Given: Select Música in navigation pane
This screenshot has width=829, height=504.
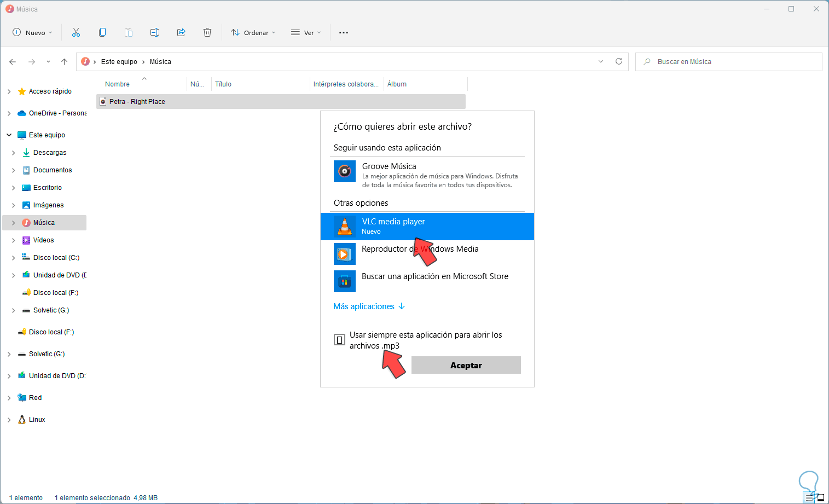Looking at the screenshot, I should coord(44,223).
